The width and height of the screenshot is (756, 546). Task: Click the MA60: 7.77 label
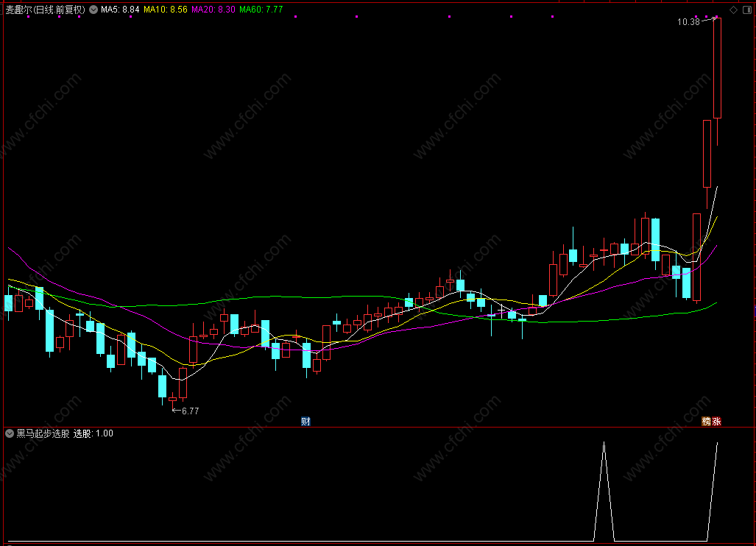[261, 10]
